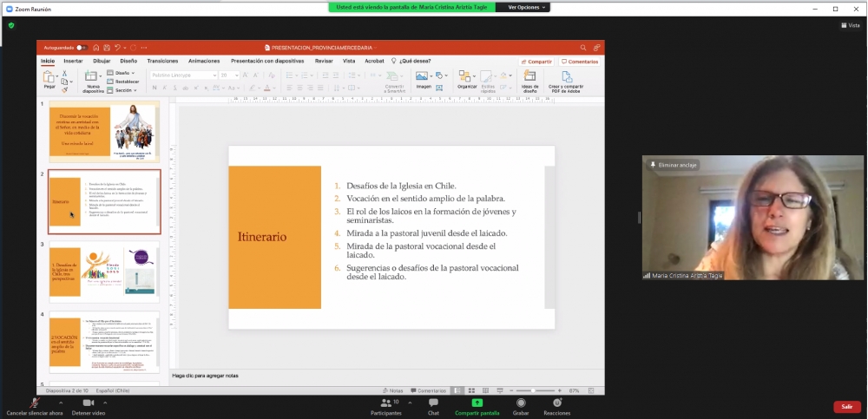Toggle Eliminar anclaje pin on video
The height and width of the screenshot is (419, 868).
click(x=674, y=165)
